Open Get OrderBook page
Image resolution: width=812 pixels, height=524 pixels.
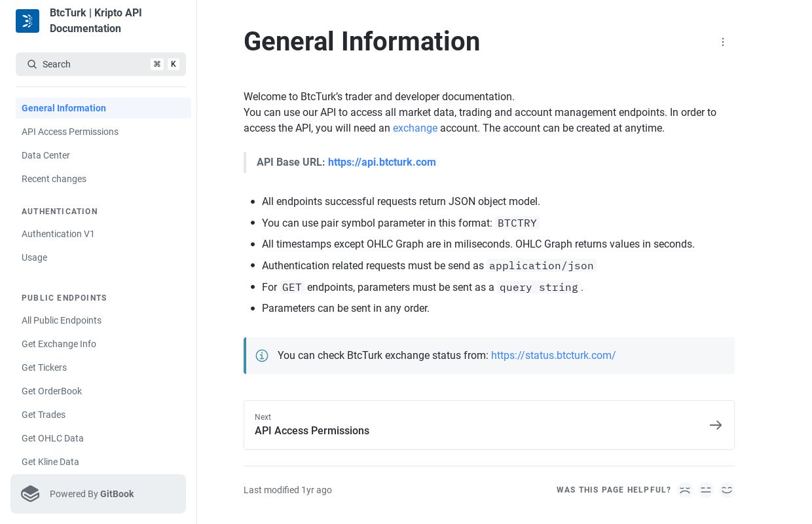pyautogui.click(x=103, y=391)
